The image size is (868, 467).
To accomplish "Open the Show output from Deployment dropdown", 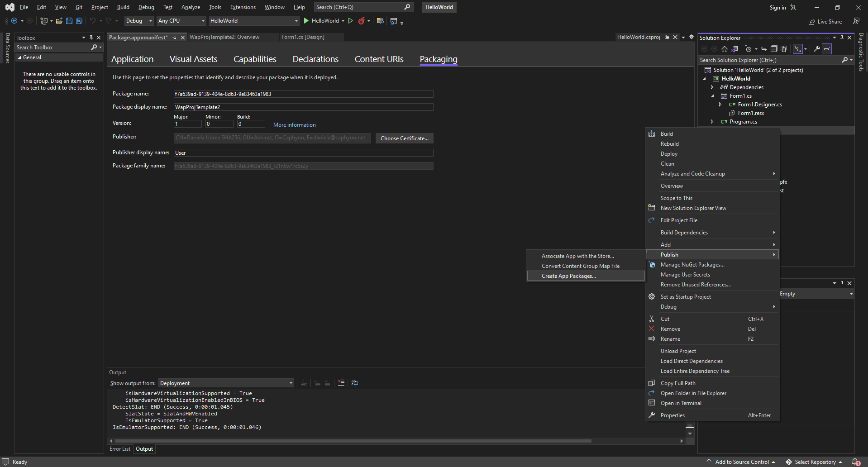I will pyautogui.click(x=226, y=383).
